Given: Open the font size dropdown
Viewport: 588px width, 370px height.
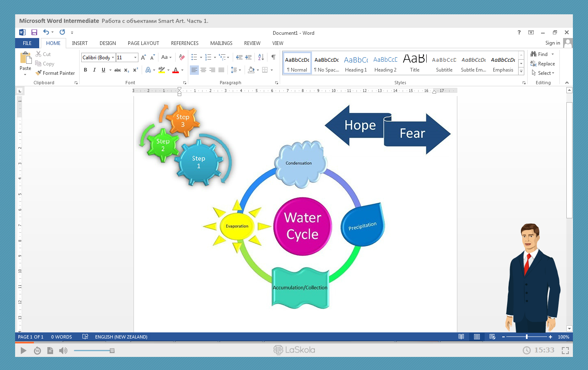Looking at the screenshot, I should click(x=136, y=58).
